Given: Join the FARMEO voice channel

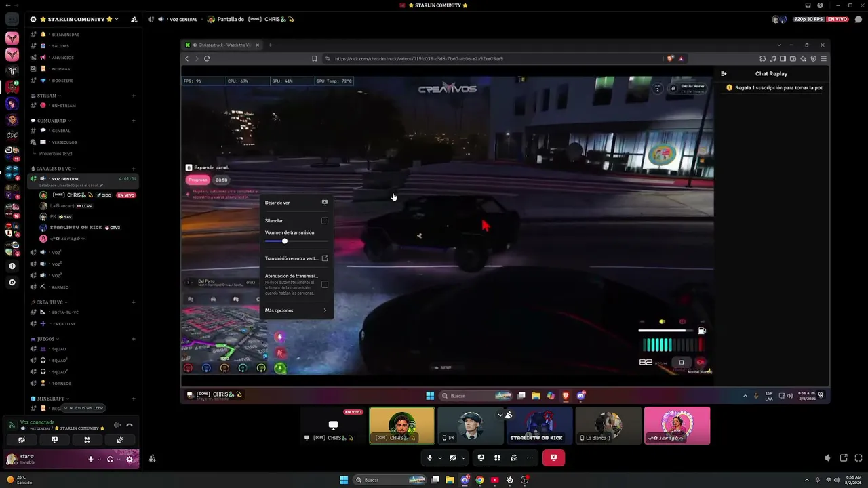Looking at the screenshot, I should coord(83,287).
